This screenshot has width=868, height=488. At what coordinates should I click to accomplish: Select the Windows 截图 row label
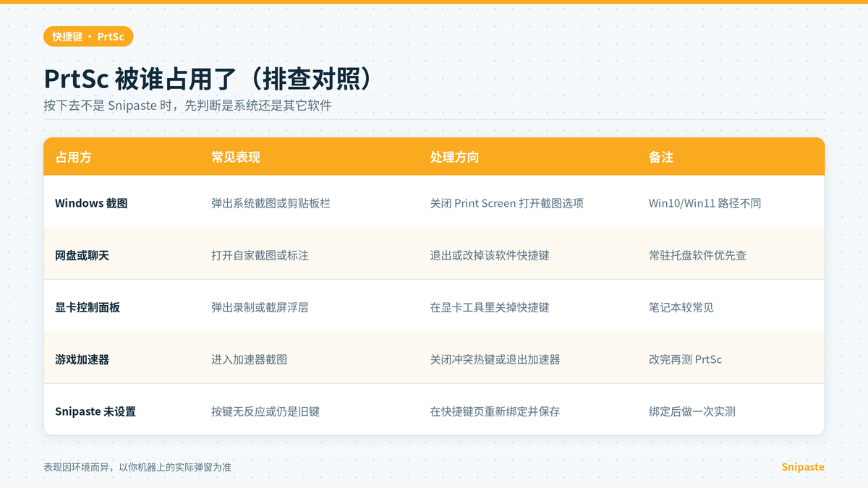(x=91, y=203)
